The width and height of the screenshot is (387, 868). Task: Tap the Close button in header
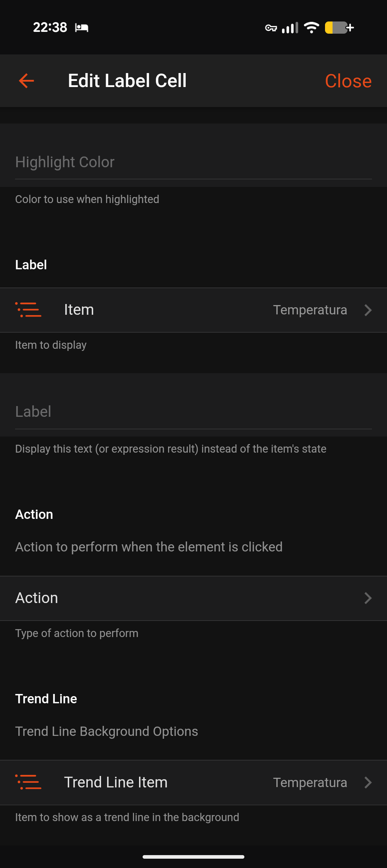(x=348, y=81)
